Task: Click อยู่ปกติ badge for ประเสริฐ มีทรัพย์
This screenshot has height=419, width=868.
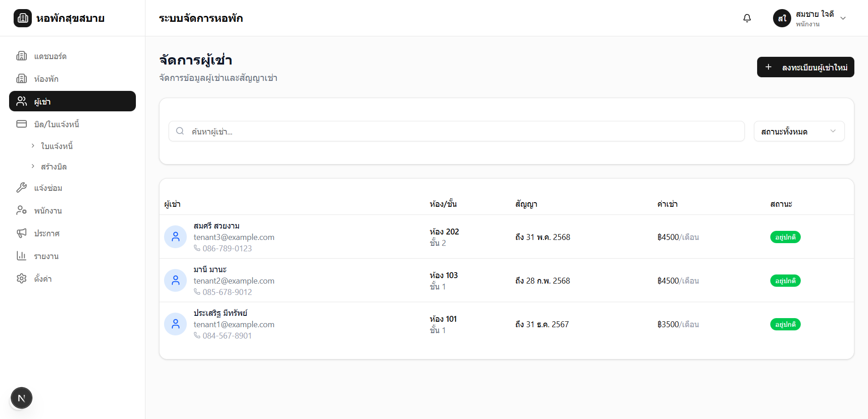Action: pyautogui.click(x=785, y=324)
